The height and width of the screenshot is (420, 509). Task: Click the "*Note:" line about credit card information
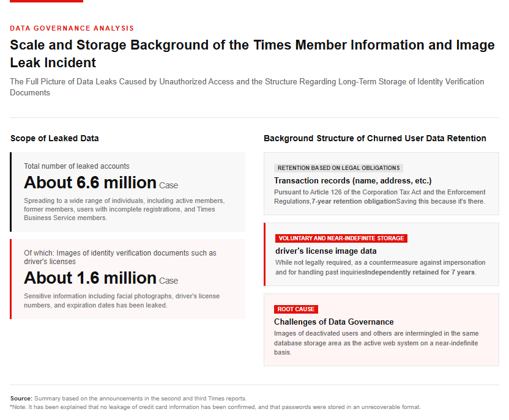point(215,407)
